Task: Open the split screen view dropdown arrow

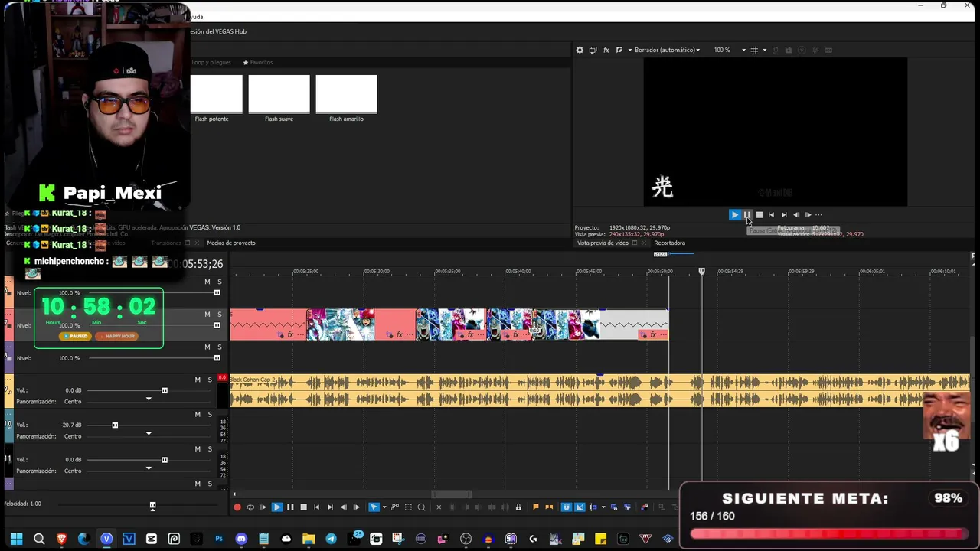Action: coord(629,50)
